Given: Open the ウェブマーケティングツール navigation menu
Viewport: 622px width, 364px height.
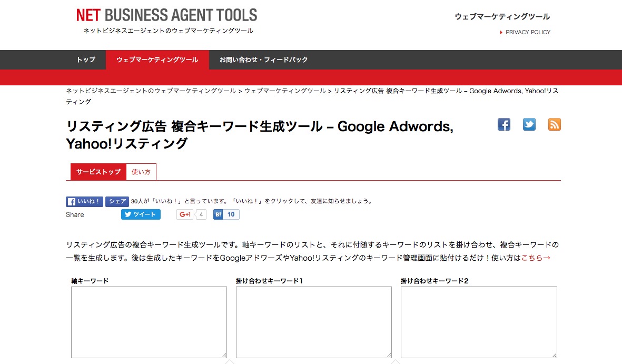Looking at the screenshot, I should click(x=157, y=60).
